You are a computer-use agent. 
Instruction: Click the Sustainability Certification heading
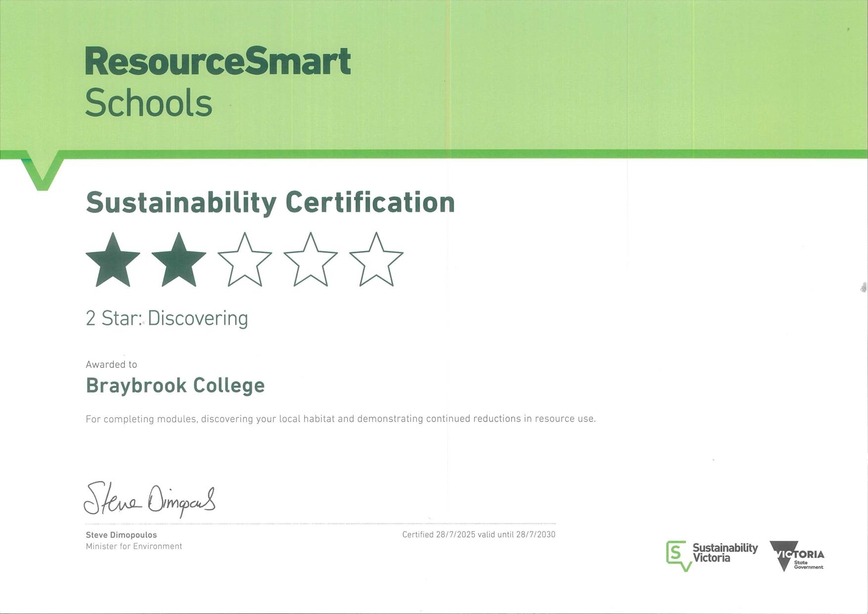(270, 203)
